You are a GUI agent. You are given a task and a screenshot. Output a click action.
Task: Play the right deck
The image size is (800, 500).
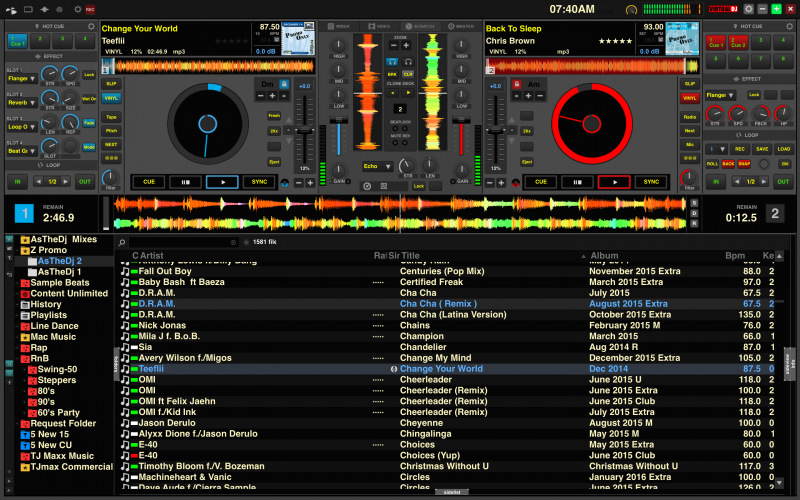click(614, 182)
